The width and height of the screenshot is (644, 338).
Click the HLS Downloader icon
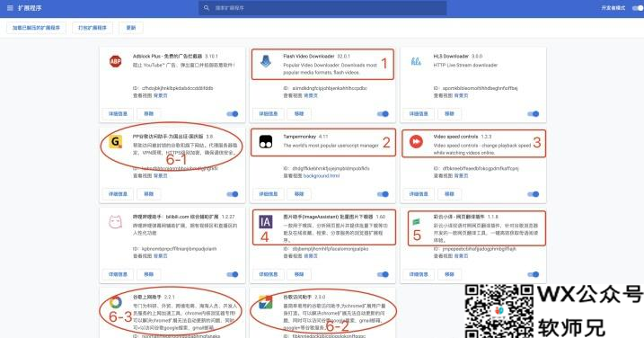point(416,62)
